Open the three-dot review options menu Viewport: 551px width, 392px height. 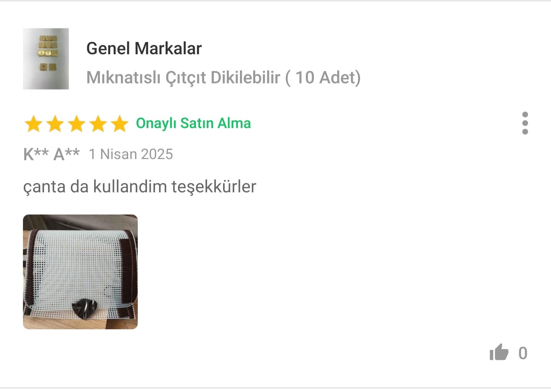(x=525, y=123)
